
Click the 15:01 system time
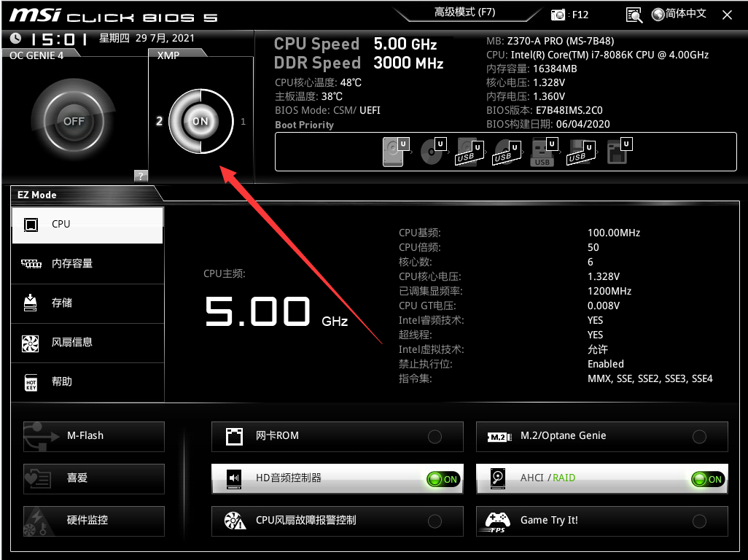point(58,39)
